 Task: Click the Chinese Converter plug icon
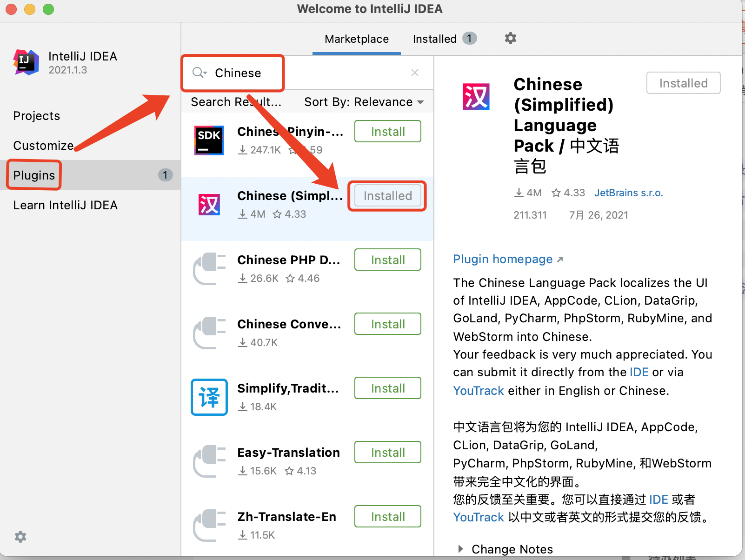coord(209,333)
